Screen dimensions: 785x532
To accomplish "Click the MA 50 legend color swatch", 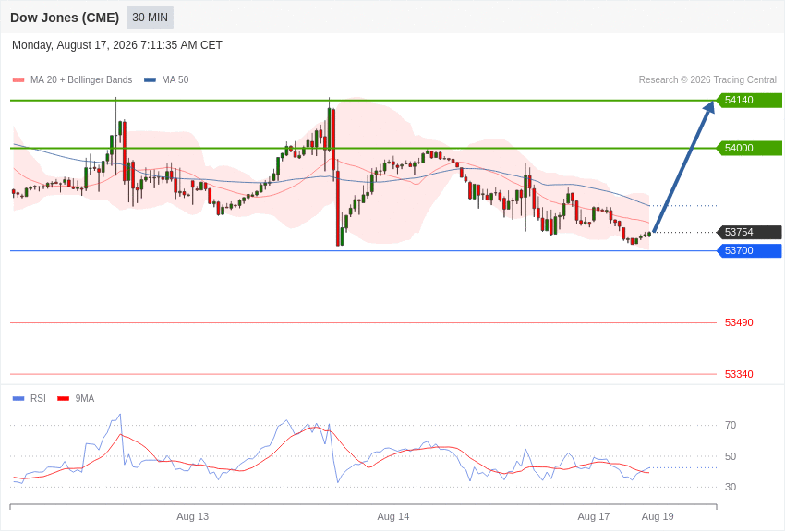I will point(150,80).
